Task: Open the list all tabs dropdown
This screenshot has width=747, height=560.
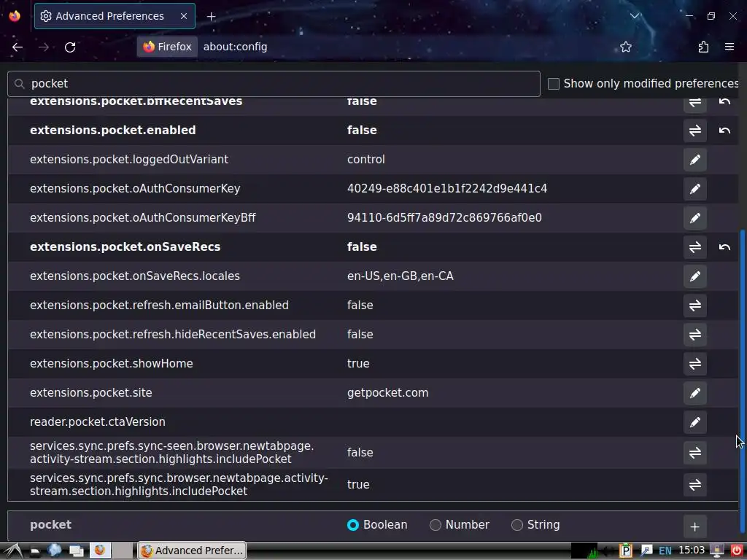Action: coord(635,16)
